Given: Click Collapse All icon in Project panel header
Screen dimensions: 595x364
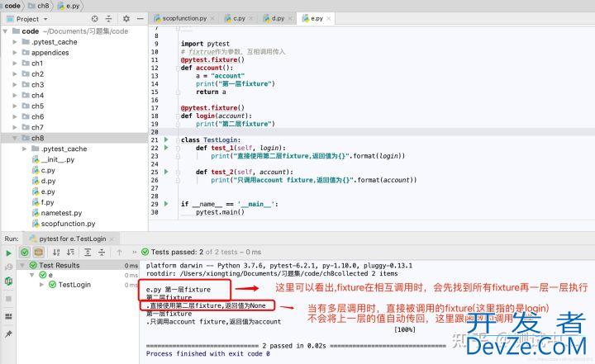Looking at the screenshot, I should [109, 19].
